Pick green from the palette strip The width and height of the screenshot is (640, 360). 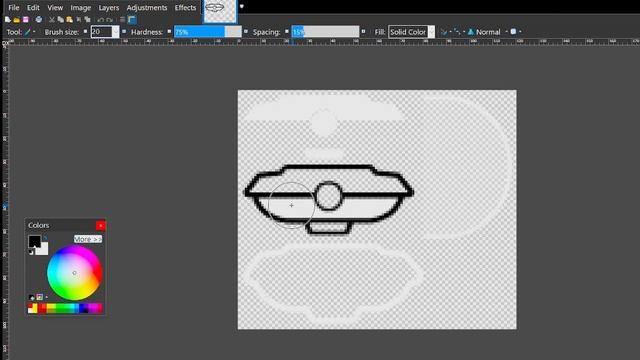[63, 307]
